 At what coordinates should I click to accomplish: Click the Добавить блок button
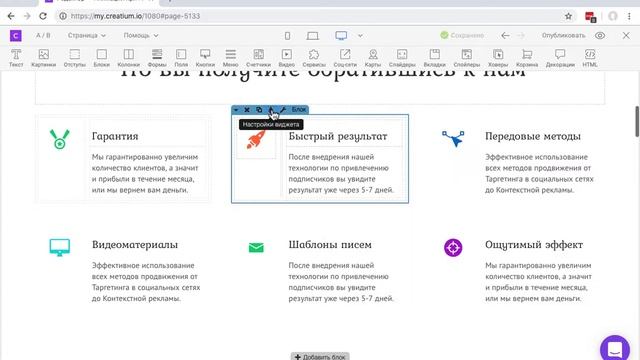click(320, 357)
